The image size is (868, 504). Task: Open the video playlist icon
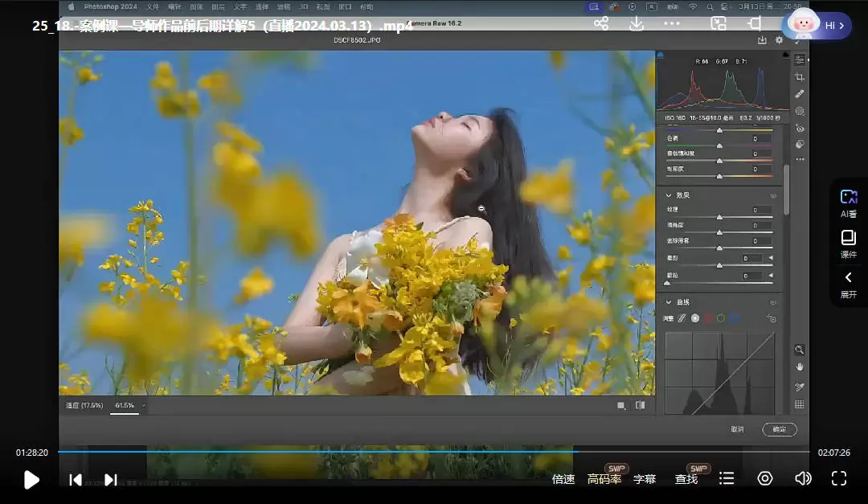pos(727,478)
